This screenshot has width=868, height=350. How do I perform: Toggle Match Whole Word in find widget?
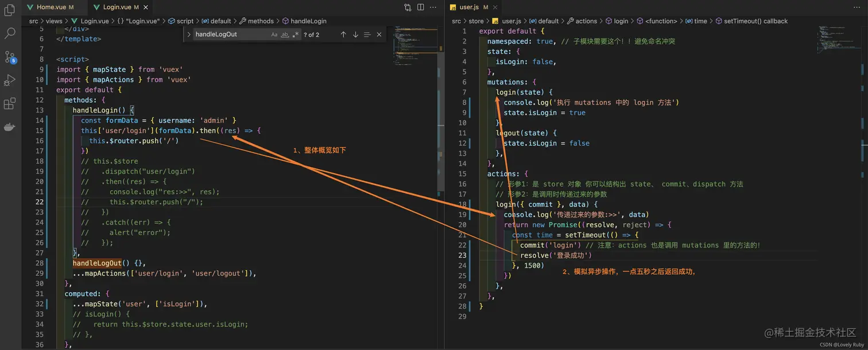[285, 34]
